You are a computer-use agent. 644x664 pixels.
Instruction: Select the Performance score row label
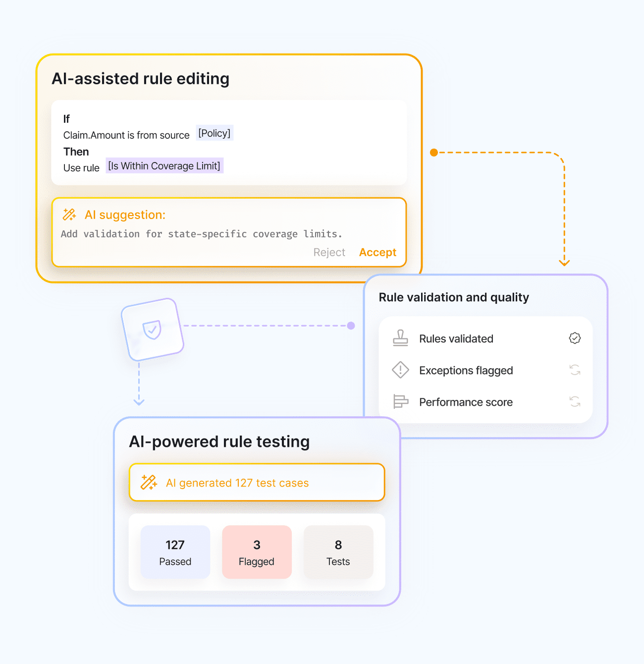click(x=466, y=402)
